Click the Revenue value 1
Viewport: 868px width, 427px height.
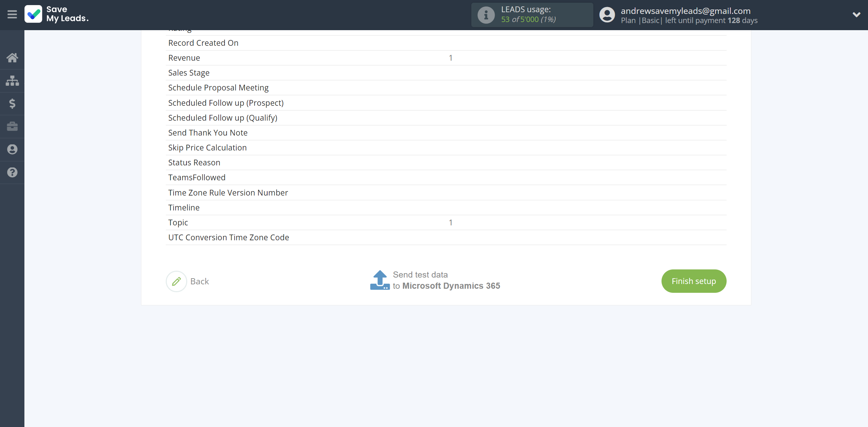[451, 58]
